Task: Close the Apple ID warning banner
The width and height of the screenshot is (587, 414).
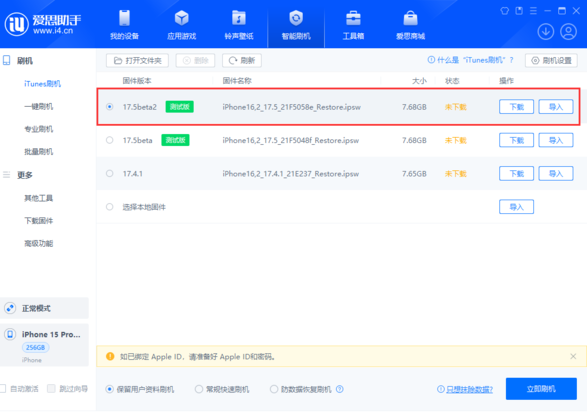Action: click(573, 356)
